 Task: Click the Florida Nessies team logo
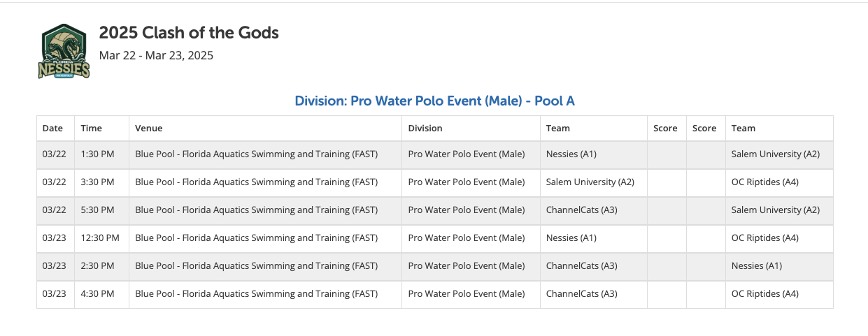(x=64, y=51)
